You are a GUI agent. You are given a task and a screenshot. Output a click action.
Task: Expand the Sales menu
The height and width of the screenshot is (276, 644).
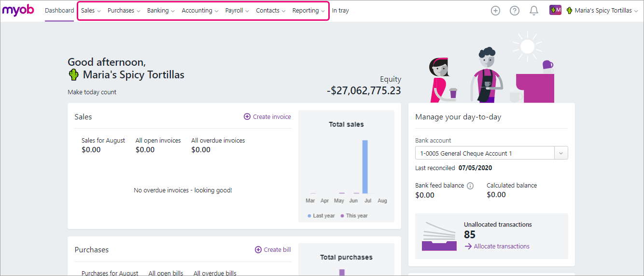[91, 11]
